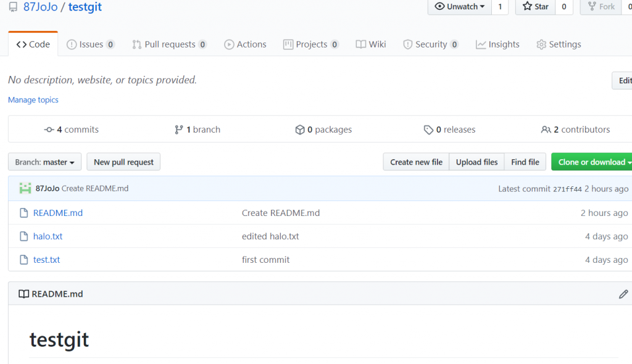Viewport: 632px width, 364px height.
Task: Click the Fork button
Action: click(x=601, y=6)
